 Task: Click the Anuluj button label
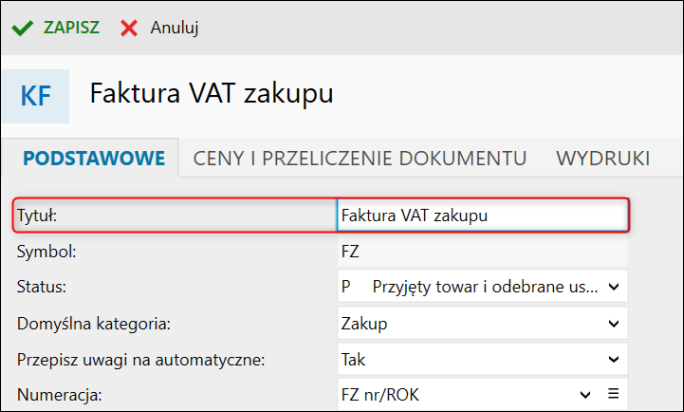174,28
